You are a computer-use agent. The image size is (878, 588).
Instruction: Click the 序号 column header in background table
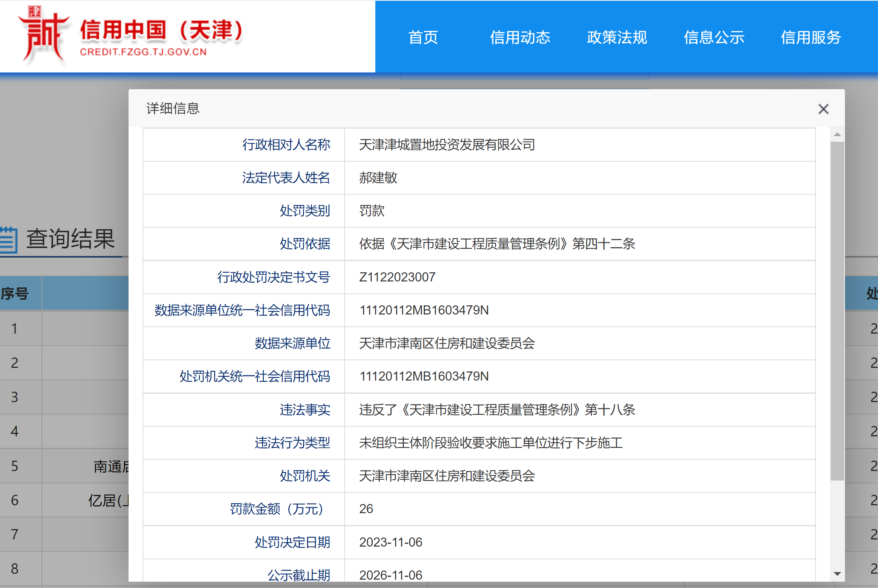tap(15, 293)
